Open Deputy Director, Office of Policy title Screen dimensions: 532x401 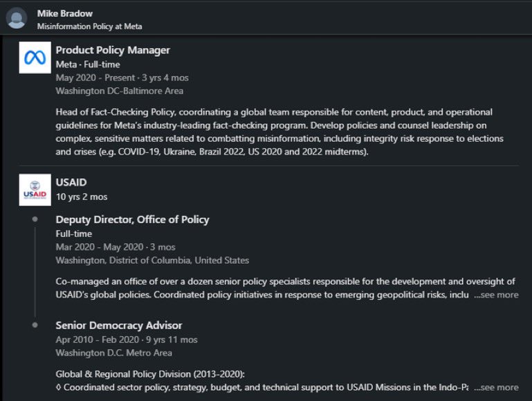(132, 220)
